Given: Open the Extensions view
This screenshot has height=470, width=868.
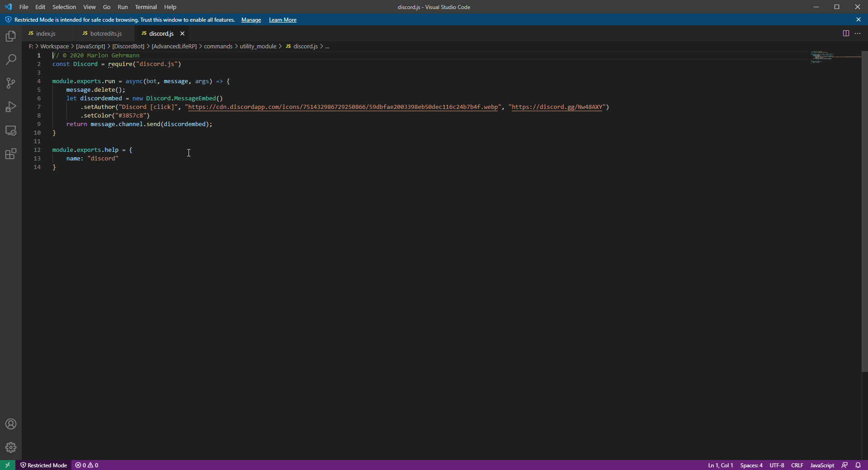Looking at the screenshot, I should [11, 154].
